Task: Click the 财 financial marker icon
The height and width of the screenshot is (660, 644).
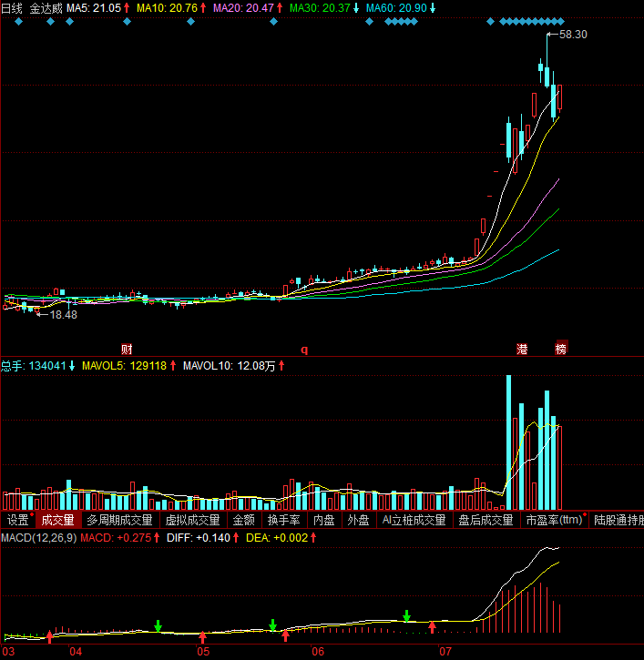Action: click(127, 349)
